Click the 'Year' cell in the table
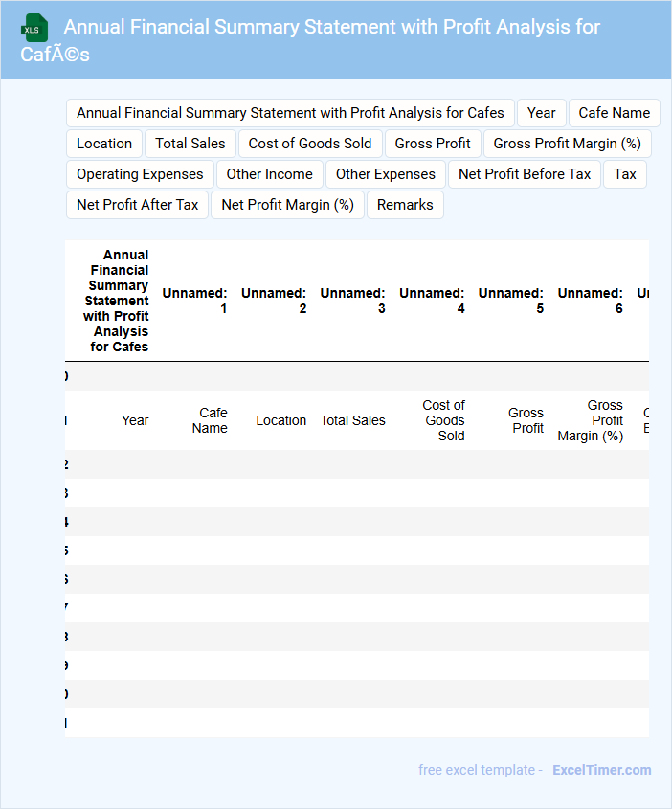 (135, 420)
